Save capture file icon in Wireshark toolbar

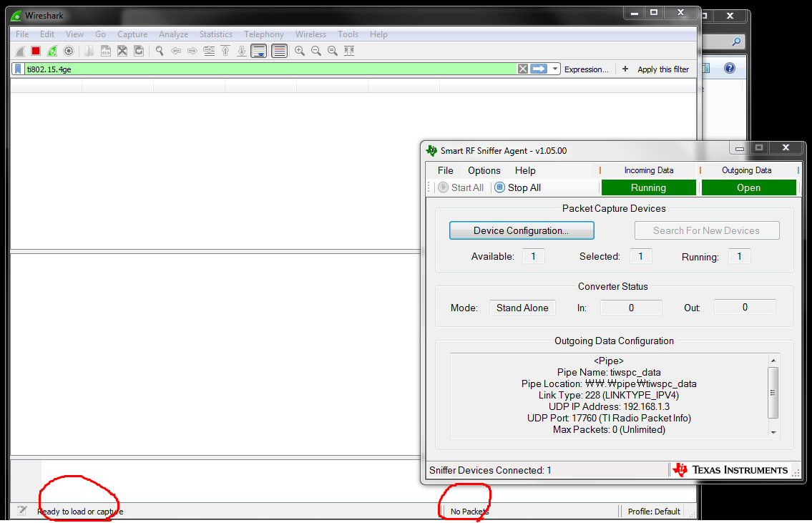pos(106,51)
